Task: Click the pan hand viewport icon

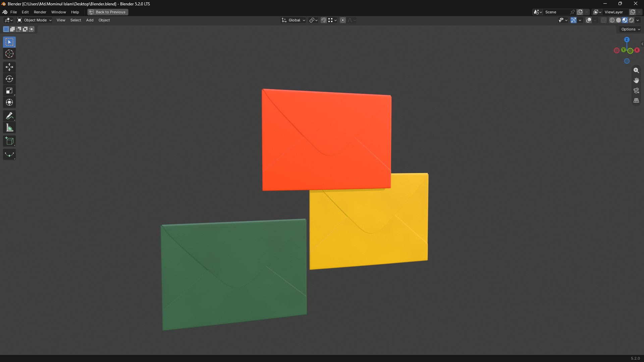Action: point(636,80)
